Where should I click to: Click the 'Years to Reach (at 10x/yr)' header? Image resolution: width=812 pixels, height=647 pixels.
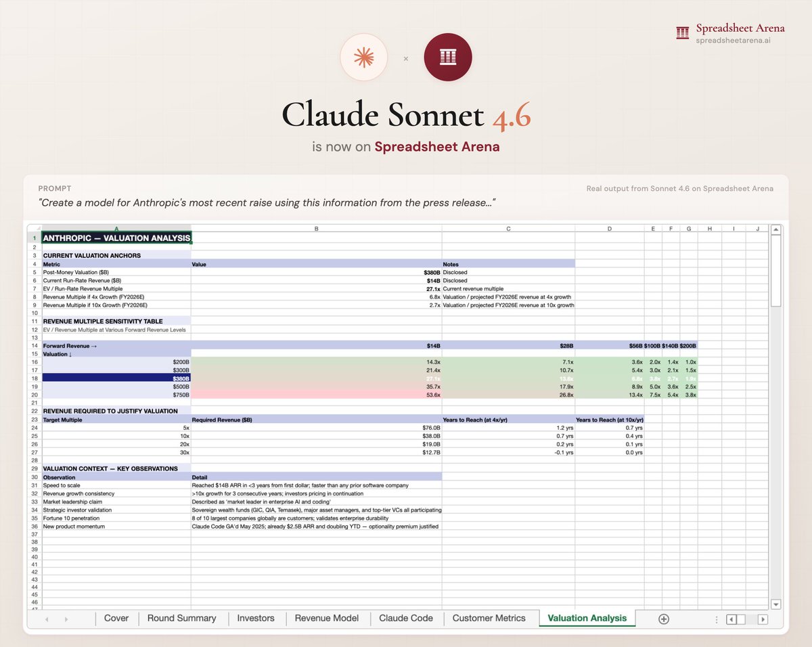(610, 420)
